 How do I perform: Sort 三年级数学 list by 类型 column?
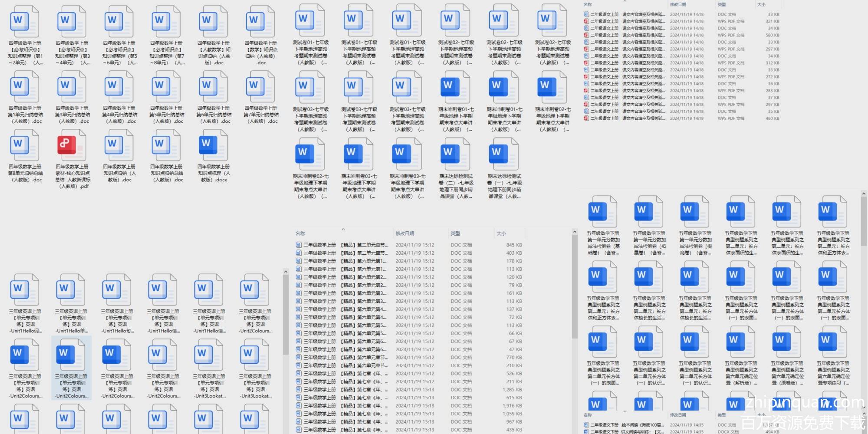coord(455,233)
